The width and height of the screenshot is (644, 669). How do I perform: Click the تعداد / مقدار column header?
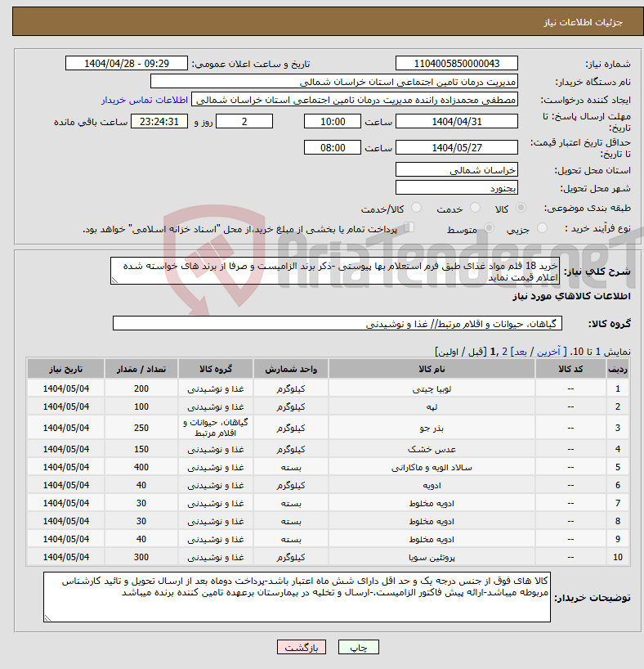[x=141, y=369]
